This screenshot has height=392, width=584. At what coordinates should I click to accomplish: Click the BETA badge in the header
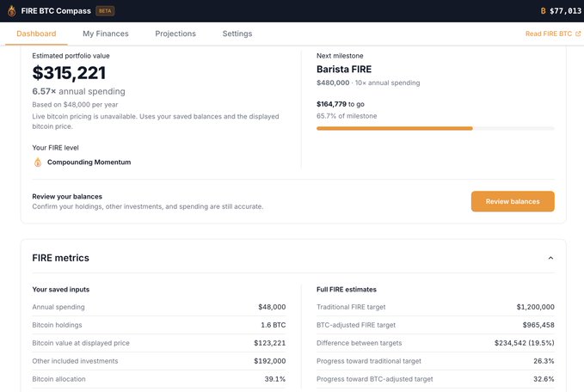[x=105, y=11]
